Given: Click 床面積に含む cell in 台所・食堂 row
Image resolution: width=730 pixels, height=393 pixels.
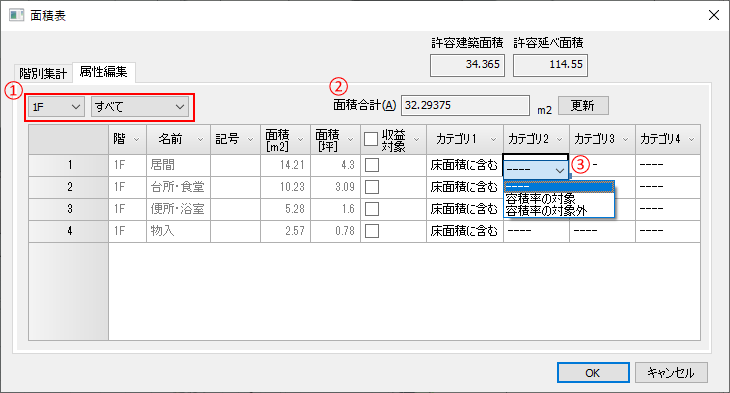Looking at the screenshot, I should [x=465, y=187].
